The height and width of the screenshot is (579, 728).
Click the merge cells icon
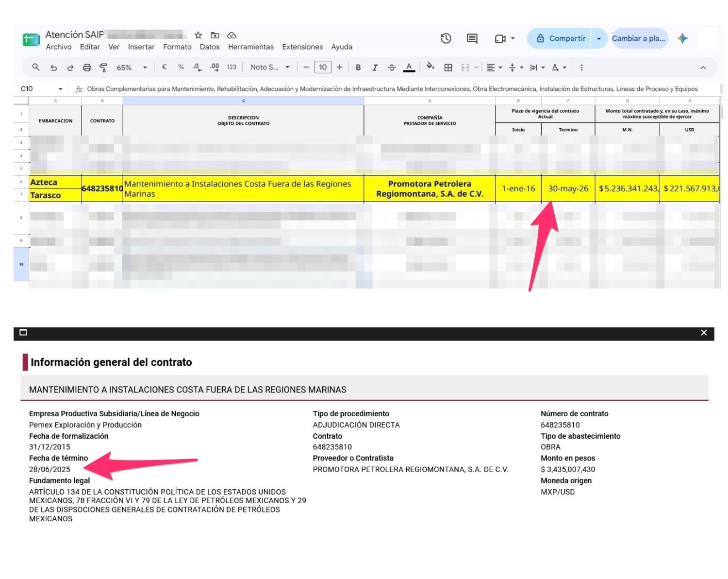465,68
